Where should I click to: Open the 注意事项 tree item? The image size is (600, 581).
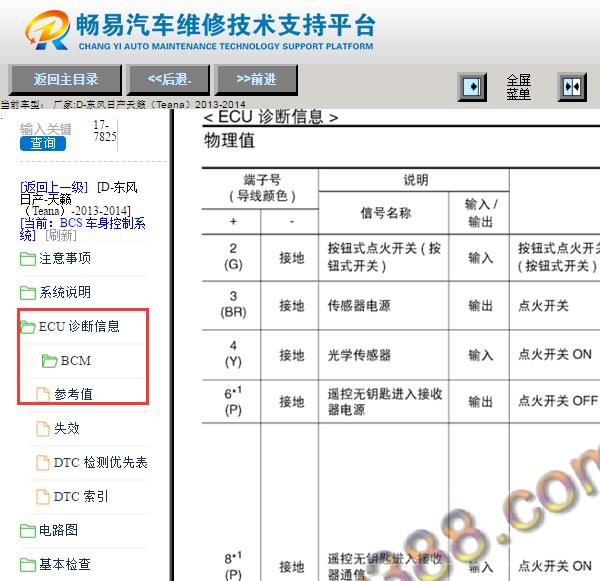point(65,258)
